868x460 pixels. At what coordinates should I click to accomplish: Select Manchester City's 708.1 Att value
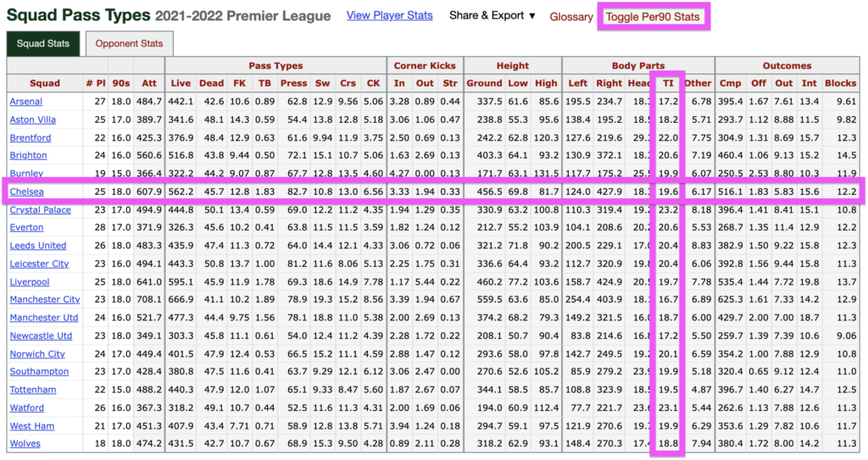(149, 300)
